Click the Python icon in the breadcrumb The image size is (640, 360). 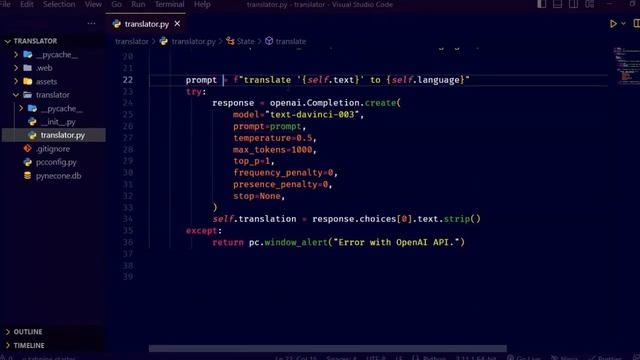(x=164, y=41)
